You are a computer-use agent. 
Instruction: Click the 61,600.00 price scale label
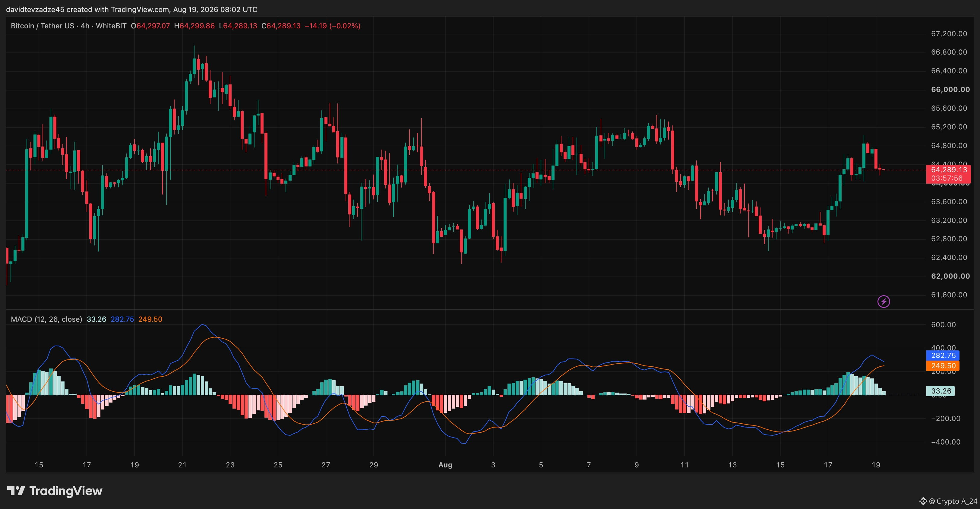[x=949, y=295]
